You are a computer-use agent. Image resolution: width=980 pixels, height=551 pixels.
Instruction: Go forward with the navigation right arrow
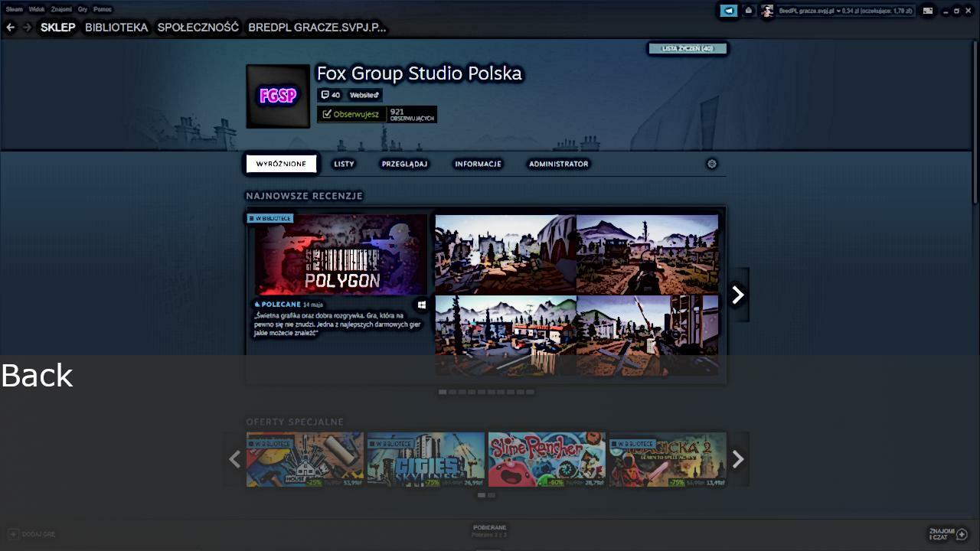point(28,28)
